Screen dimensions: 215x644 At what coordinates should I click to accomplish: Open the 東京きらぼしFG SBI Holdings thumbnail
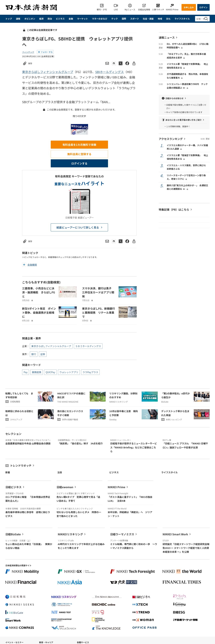[79, 129]
